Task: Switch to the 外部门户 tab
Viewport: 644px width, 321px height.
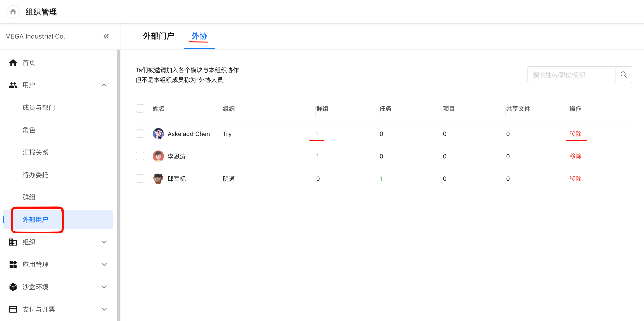Action: click(159, 36)
